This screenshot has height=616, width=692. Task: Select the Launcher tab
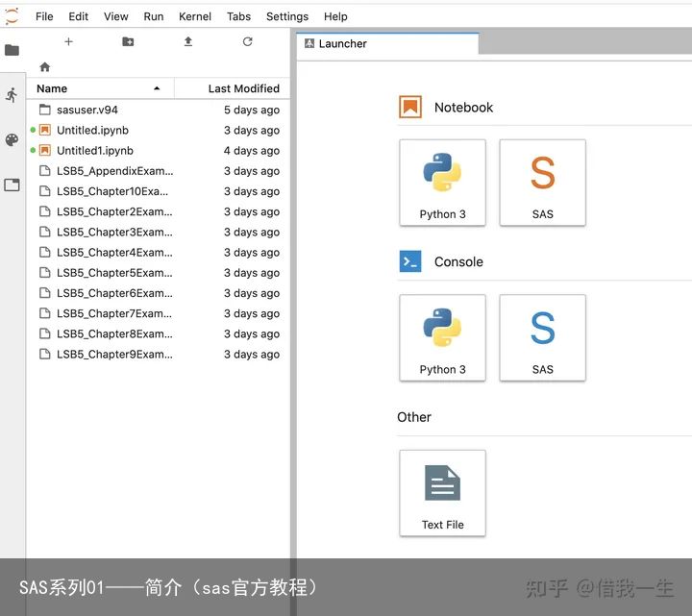click(387, 43)
